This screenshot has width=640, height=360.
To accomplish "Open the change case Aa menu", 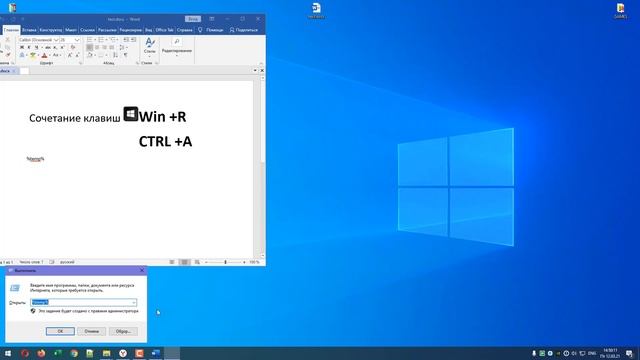I will (56, 55).
